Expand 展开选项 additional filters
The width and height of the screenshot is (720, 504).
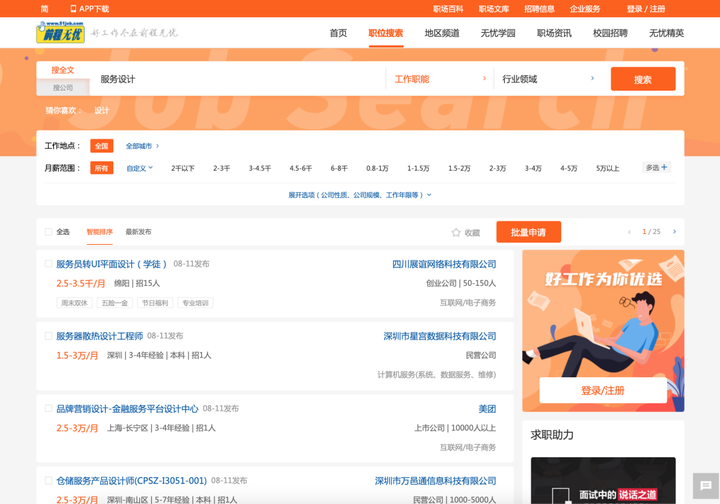coord(360,195)
